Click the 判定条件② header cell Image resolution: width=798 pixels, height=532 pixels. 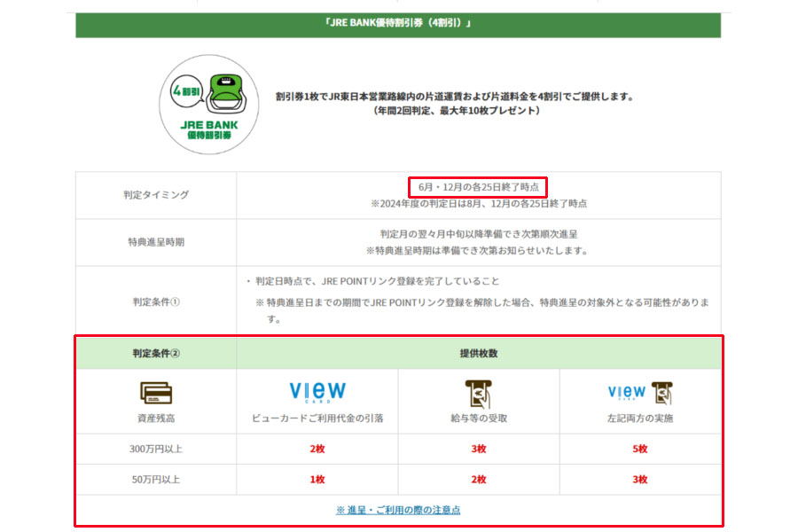(x=156, y=353)
